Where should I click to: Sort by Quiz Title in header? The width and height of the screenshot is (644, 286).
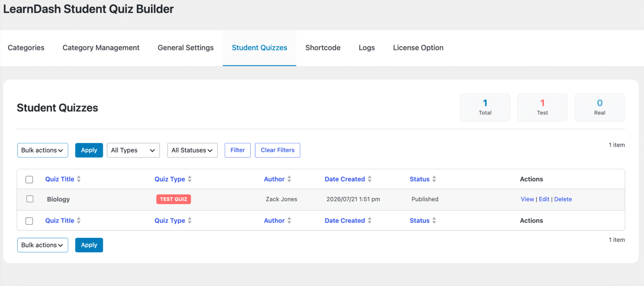[60, 179]
